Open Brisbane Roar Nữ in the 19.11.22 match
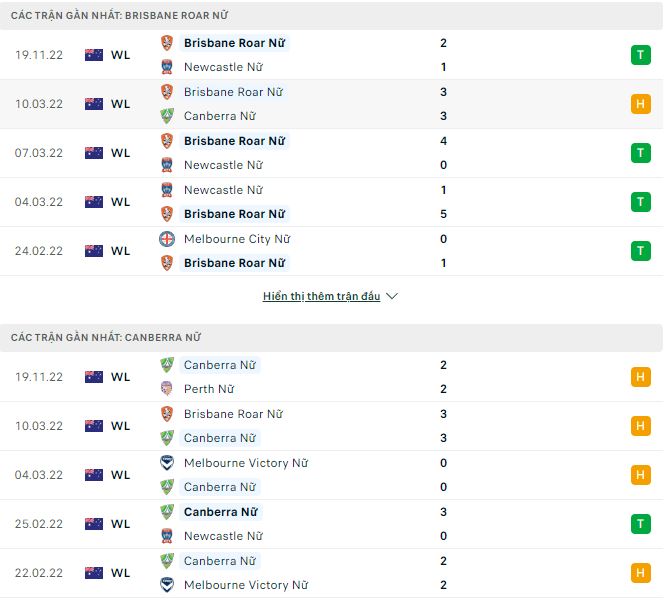This screenshot has height=600, width=671. click(x=235, y=43)
